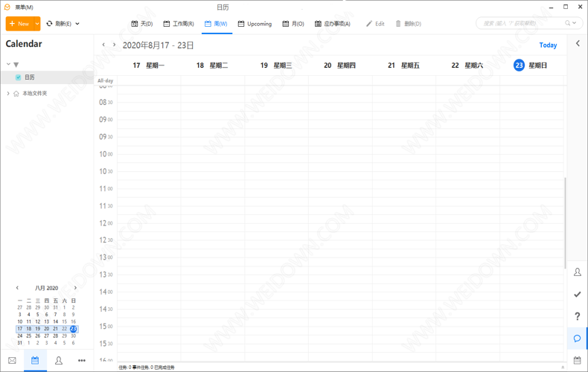Click the app logo icon in title bar
The image size is (588, 372).
[x=7, y=7]
